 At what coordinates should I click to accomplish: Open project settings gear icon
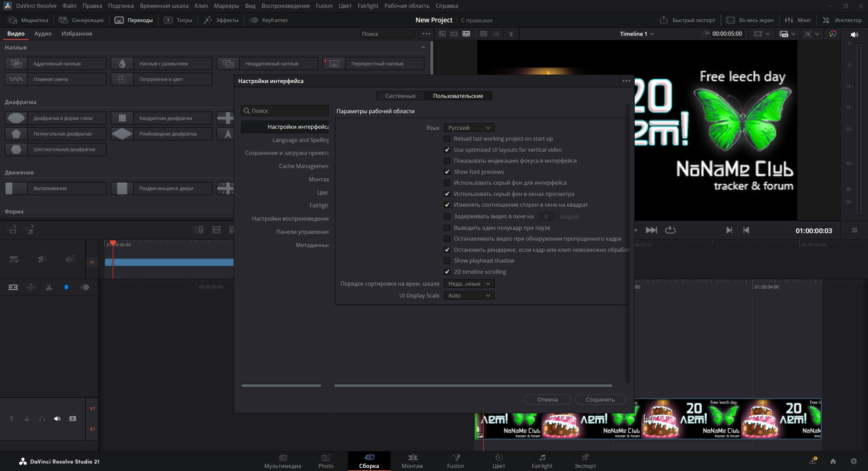[x=854, y=461]
